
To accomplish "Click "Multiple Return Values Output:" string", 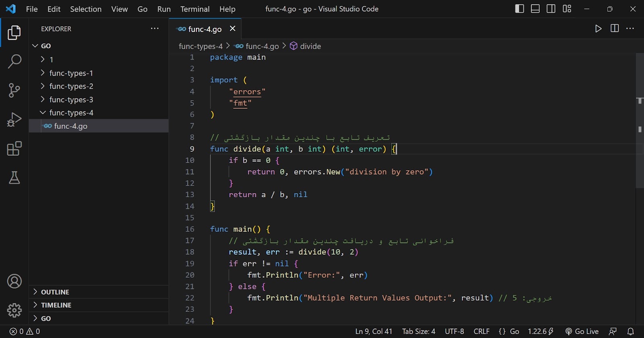I will pos(377,298).
